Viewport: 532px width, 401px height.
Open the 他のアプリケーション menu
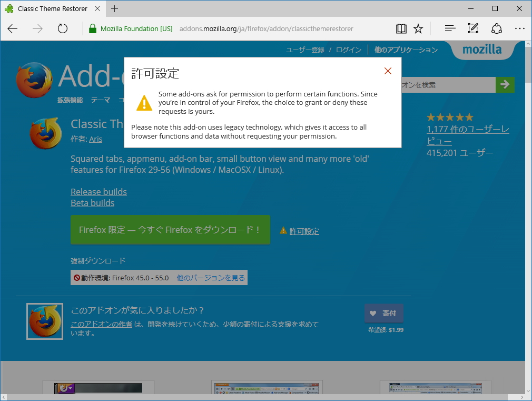coord(406,50)
